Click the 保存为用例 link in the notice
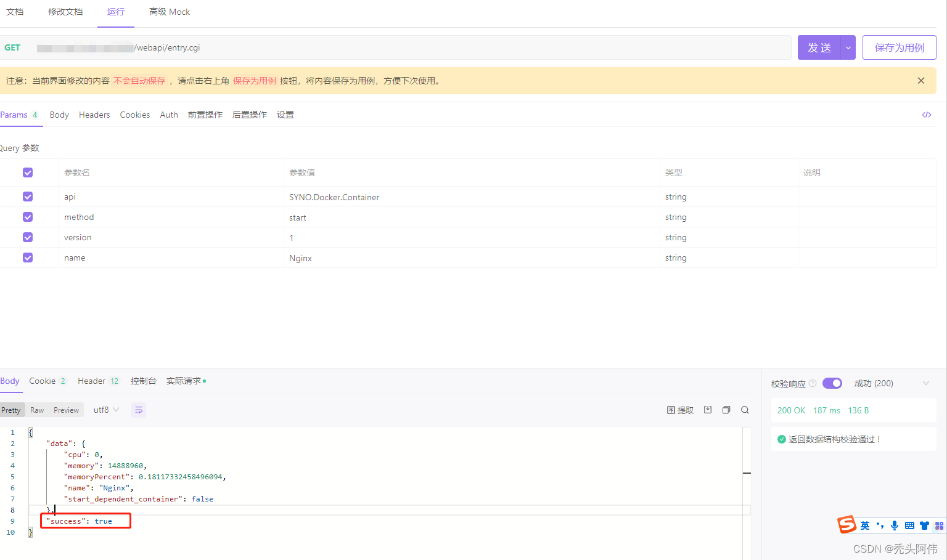Image resolution: width=947 pixels, height=560 pixels. coord(255,81)
